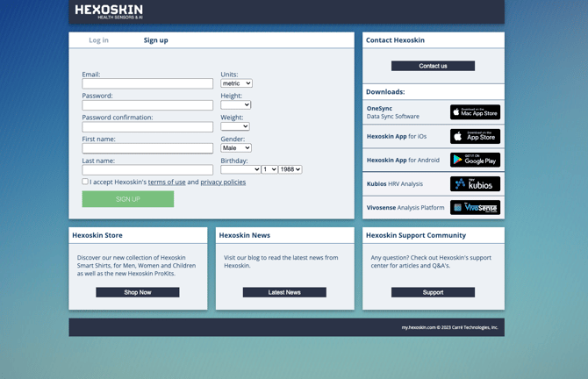588x379 pixels.
Task: Open the Kubios HRV Analysis badge
Action: [475, 184]
